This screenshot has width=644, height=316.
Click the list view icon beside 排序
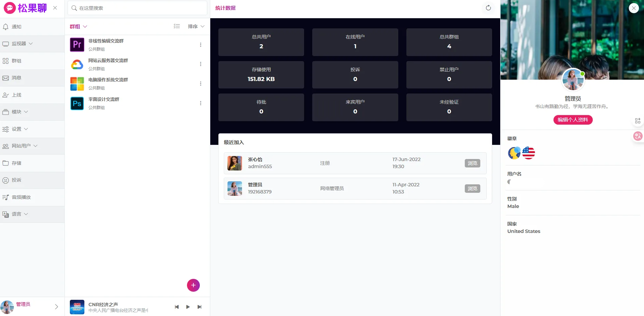tap(177, 26)
